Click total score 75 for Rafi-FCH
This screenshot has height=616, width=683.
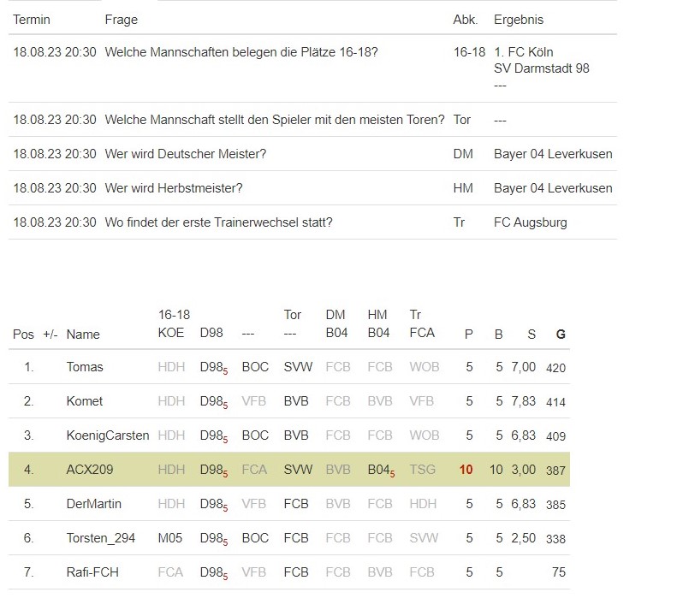pyautogui.click(x=559, y=572)
